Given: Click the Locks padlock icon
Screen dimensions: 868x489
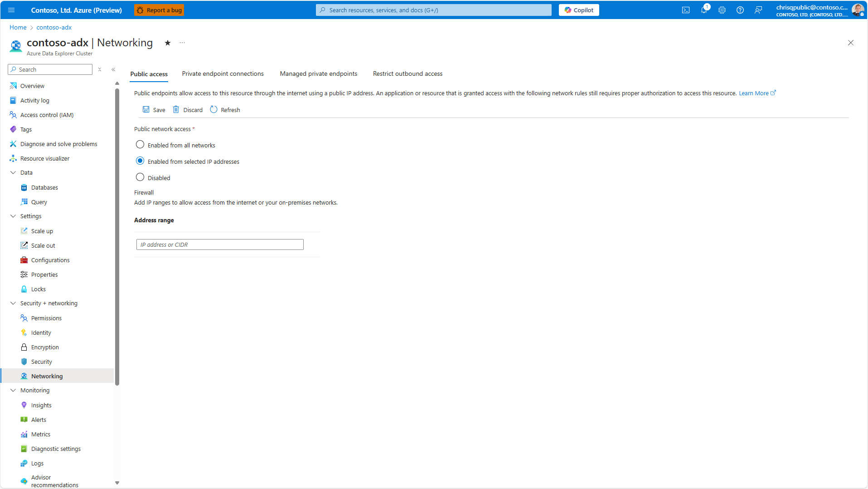Looking at the screenshot, I should click(x=24, y=289).
